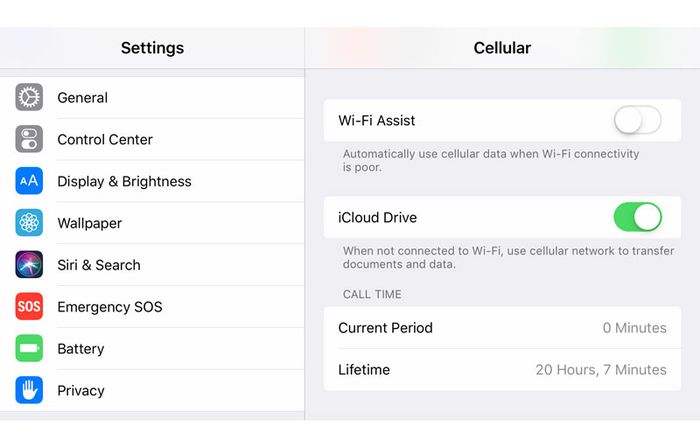Click the Wallpaper label in settings list

click(90, 223)
